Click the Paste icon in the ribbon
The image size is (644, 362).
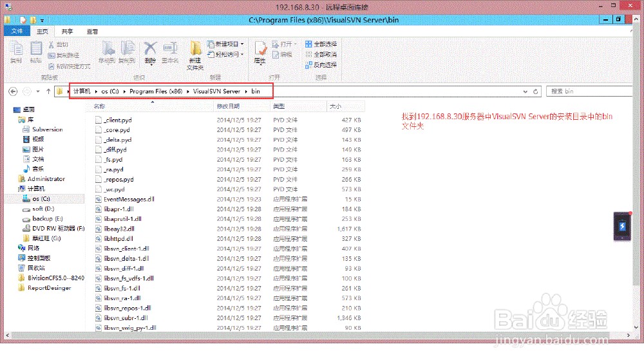(35, 48)
